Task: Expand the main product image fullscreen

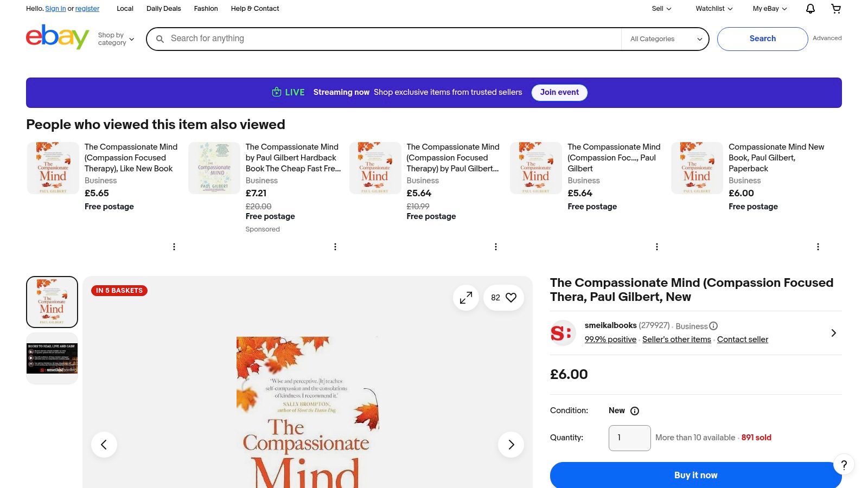Action: coord(465,297)
